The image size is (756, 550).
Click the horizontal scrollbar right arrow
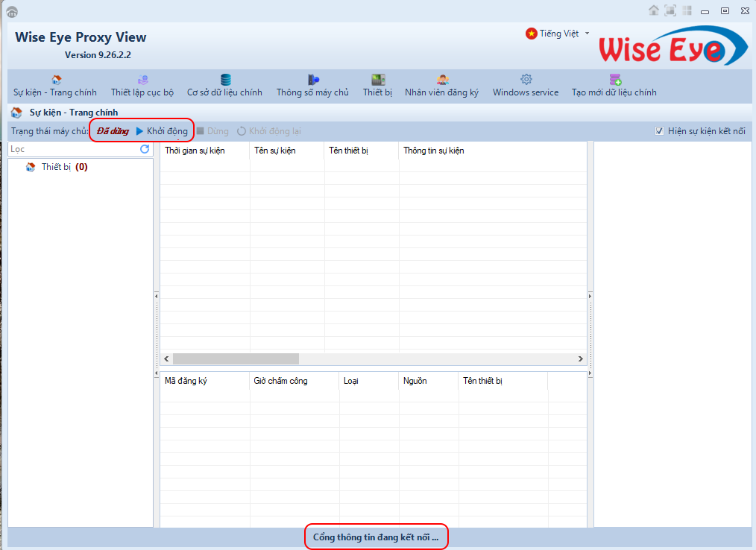(580, 359)
